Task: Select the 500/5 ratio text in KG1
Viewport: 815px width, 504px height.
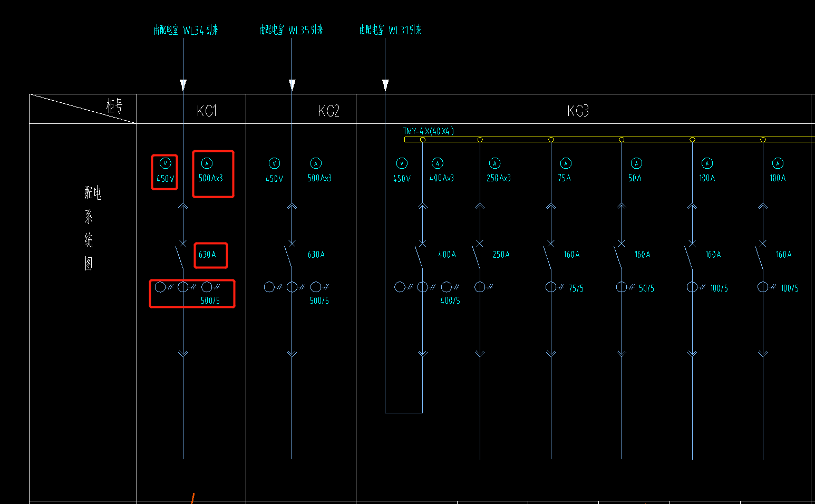Action: [x=210, y=301]
